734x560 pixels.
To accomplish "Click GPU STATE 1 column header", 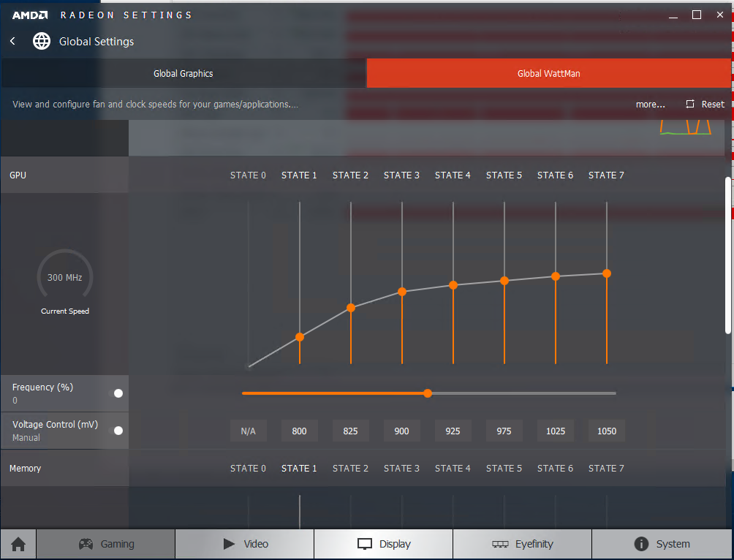I will pyautogui.click(x=299, y=175).
